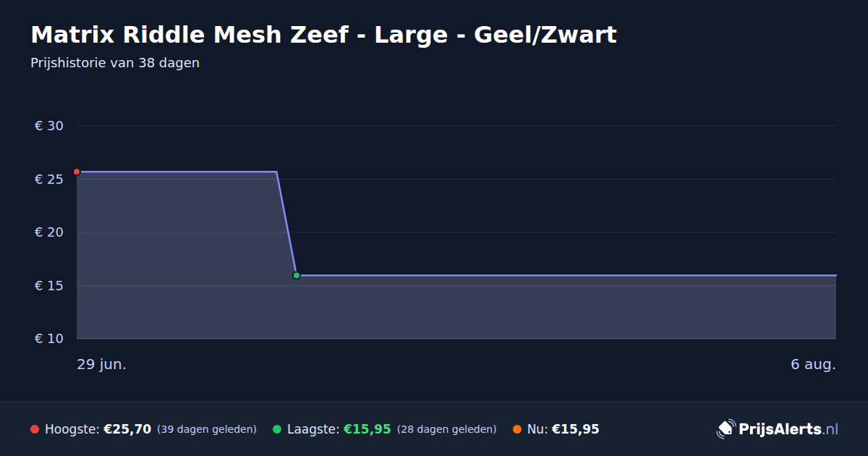Click the 28 dagen geleden text
868x456 pixels.
pos(447,429)
